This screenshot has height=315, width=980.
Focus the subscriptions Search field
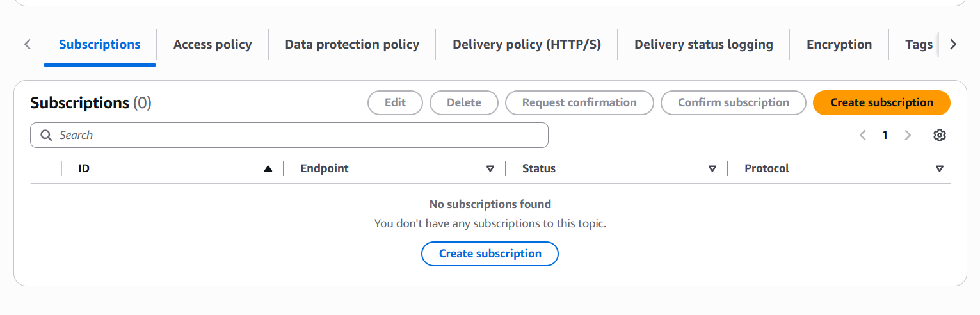coord(289,135)
